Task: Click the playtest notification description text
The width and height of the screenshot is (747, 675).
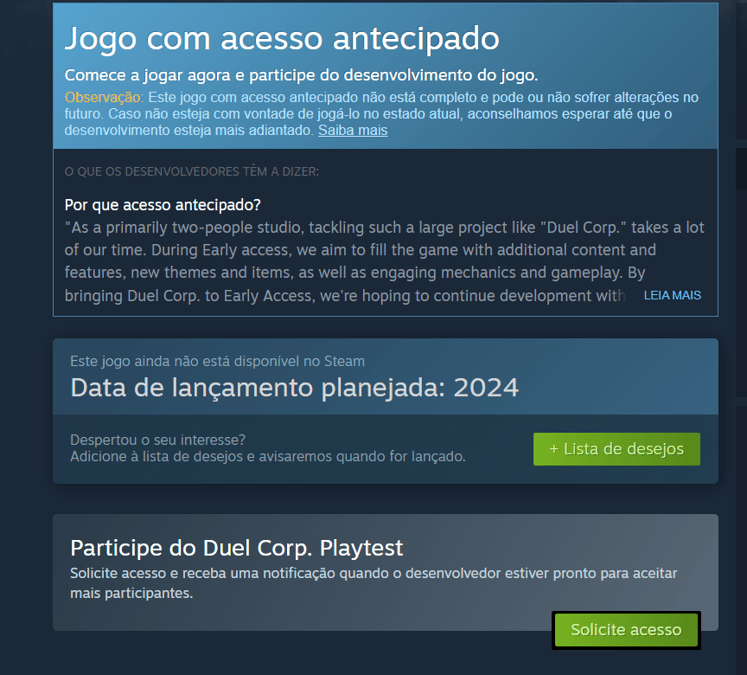Action: (374, 583)
